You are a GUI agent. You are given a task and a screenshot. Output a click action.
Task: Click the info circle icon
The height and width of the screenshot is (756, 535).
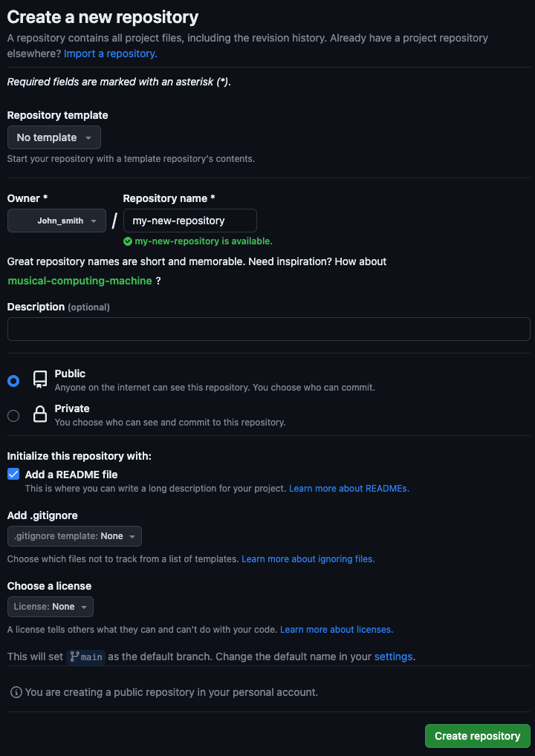[x=16, y=692]
